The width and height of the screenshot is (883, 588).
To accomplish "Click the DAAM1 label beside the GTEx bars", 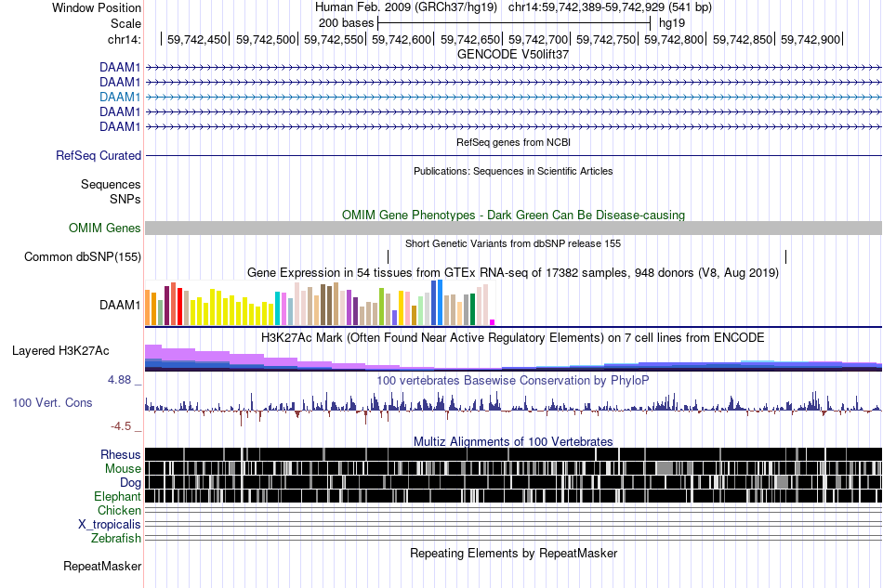I will 120,305.
